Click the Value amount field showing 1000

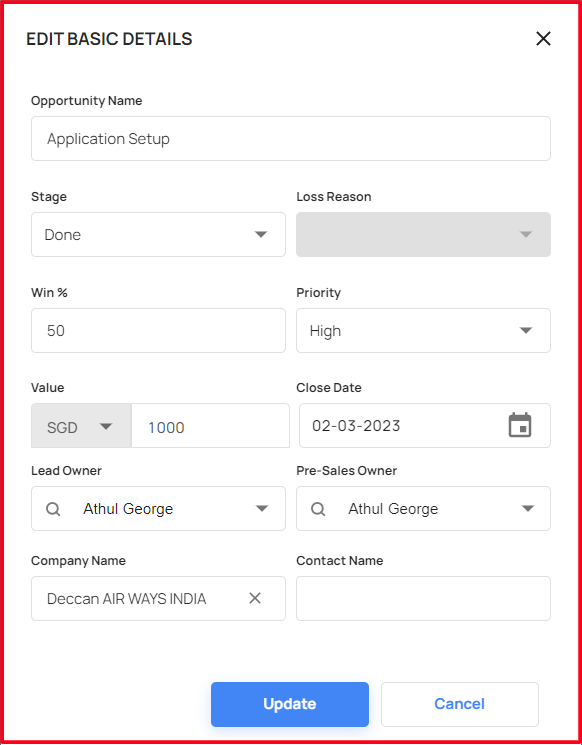210,426
